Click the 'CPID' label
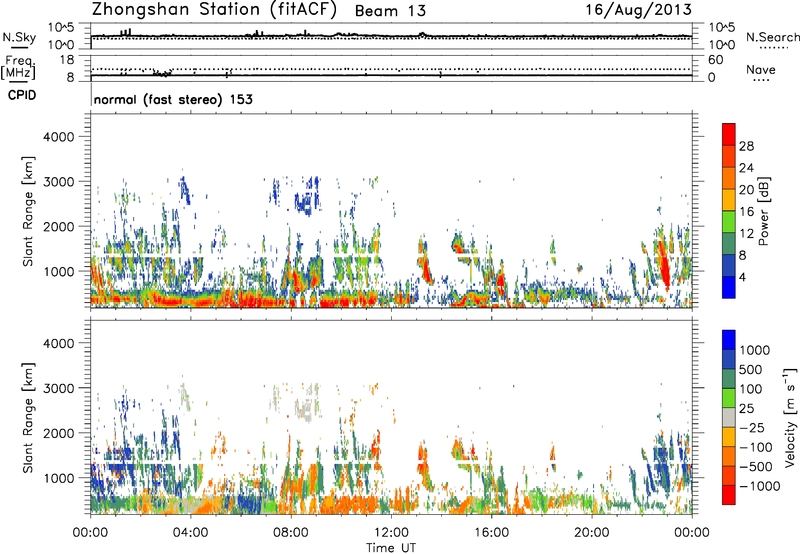The width and height of the screenshot is (800, 554). [22, 95]
